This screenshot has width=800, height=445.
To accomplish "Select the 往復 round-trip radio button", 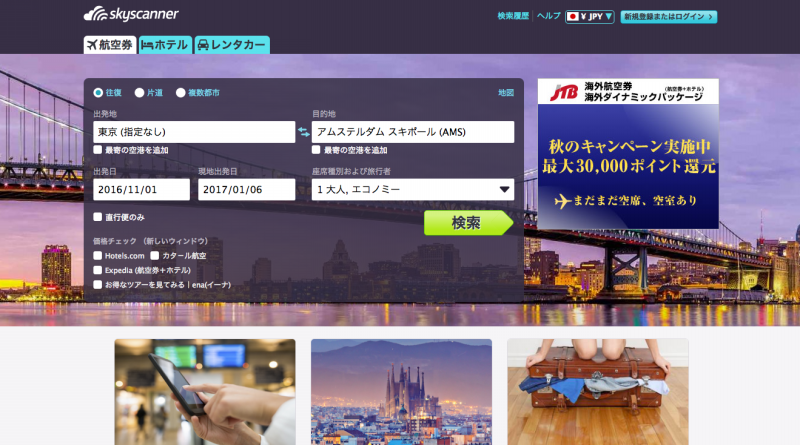I will click(98, 93).
